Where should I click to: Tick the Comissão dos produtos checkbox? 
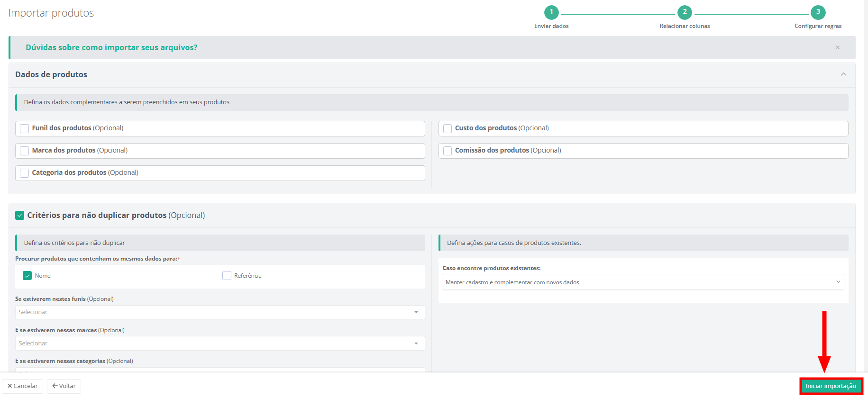(x=448, y=151)
